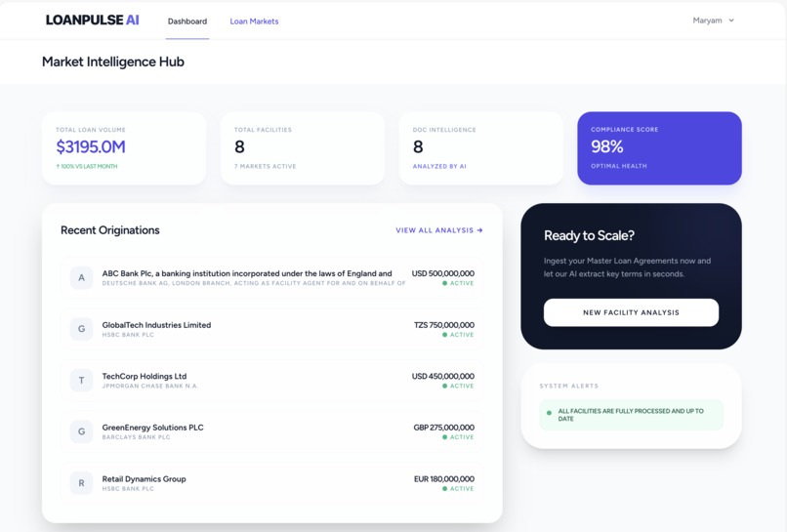This screenshot has height=532, width=787.
Task: Open GreenEnergy Solutions PLC row
Action: pos(272,431)
